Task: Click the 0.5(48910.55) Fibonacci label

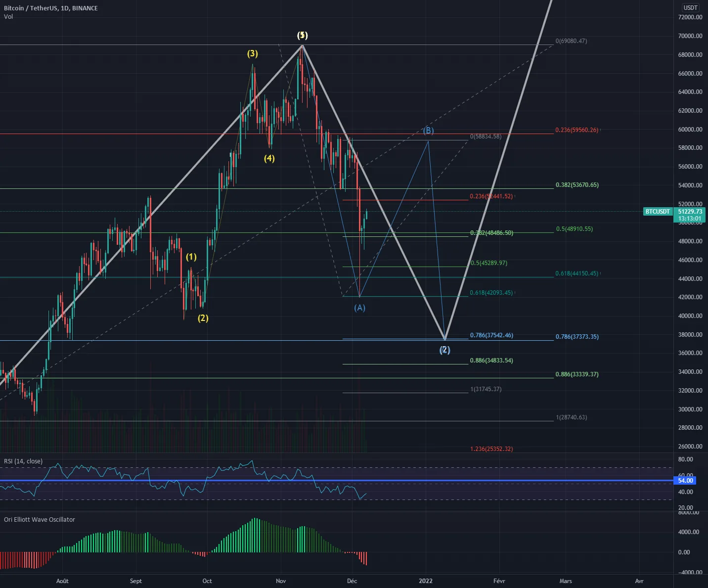Action: (x=575, y=229)
